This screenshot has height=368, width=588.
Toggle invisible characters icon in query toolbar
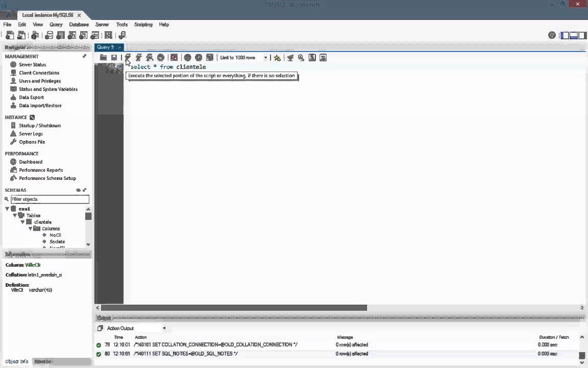click(312, 57)
